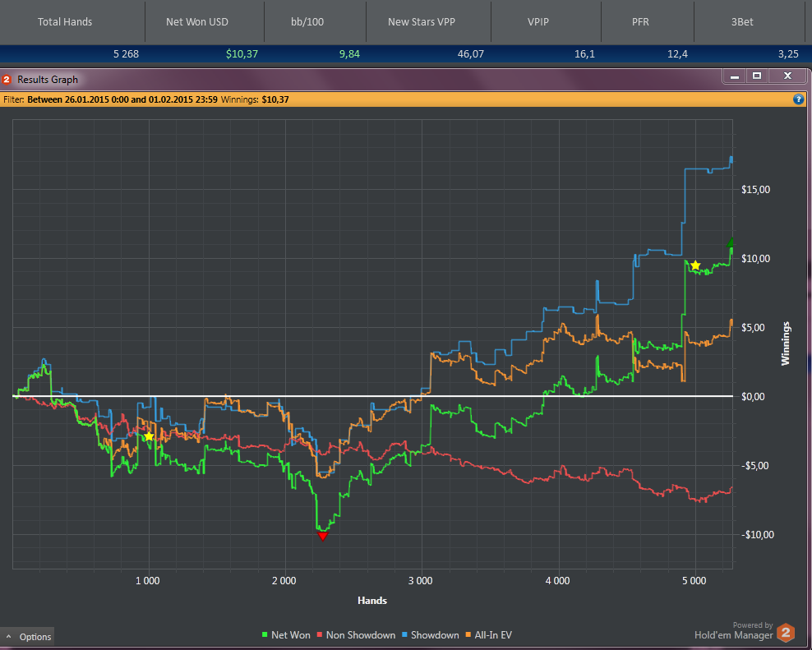Click the yellow star marker near 1 000 hands
The width and height of the screenshot is (812, 650).
coord(149,436)
